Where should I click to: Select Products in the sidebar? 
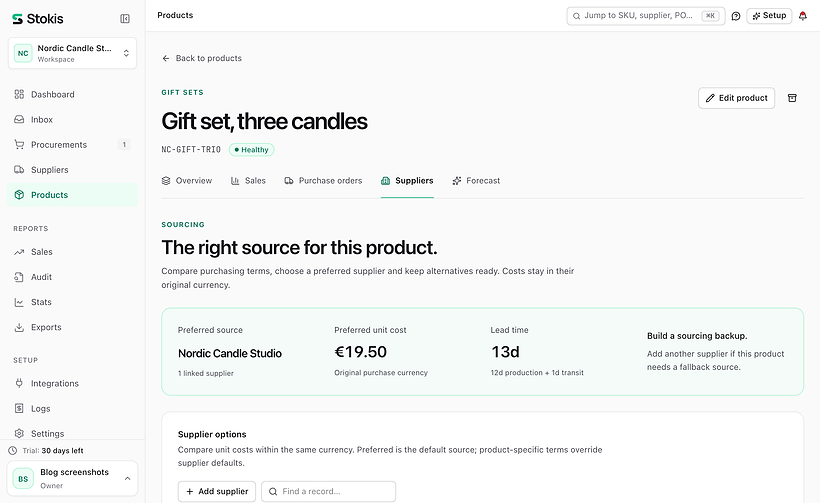pos(72,195)
